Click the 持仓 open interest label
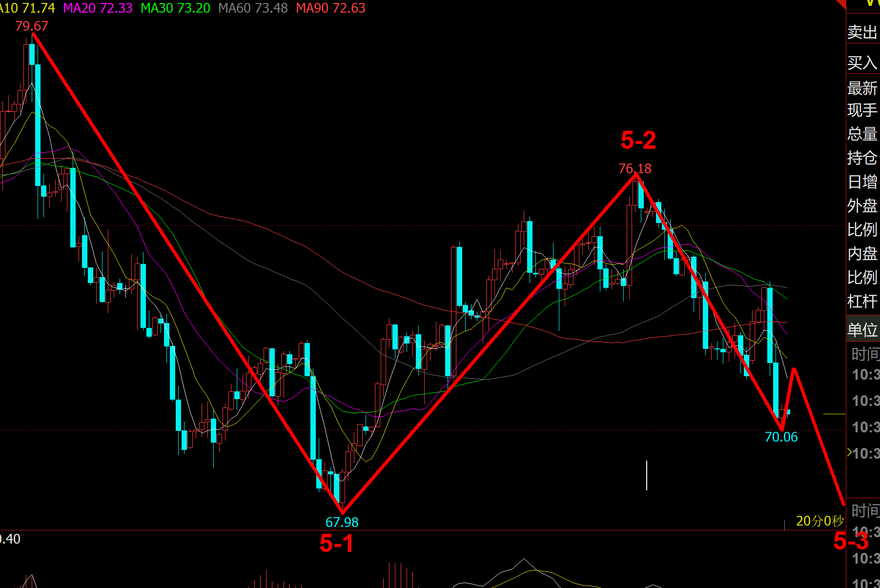880x588 pixels. click(862, 158)
